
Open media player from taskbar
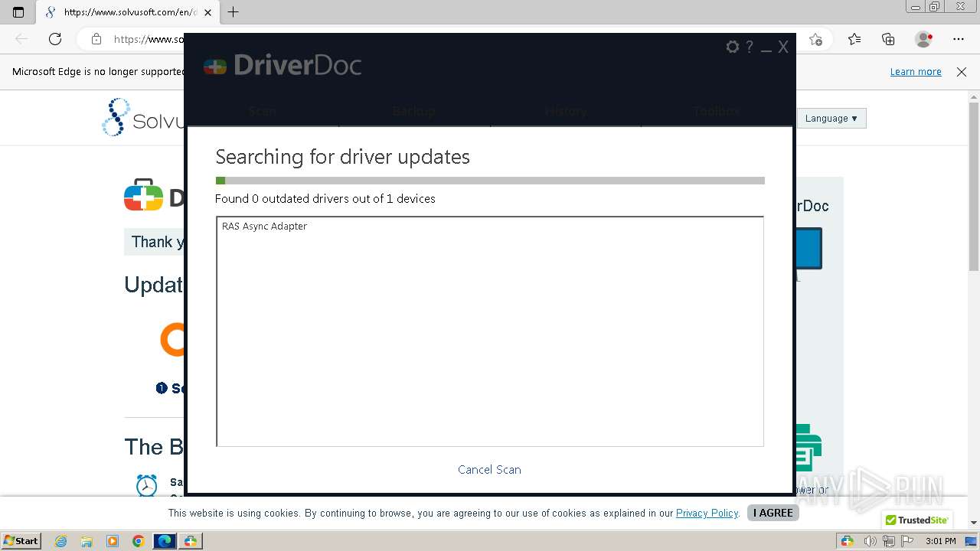coord(113,541)
